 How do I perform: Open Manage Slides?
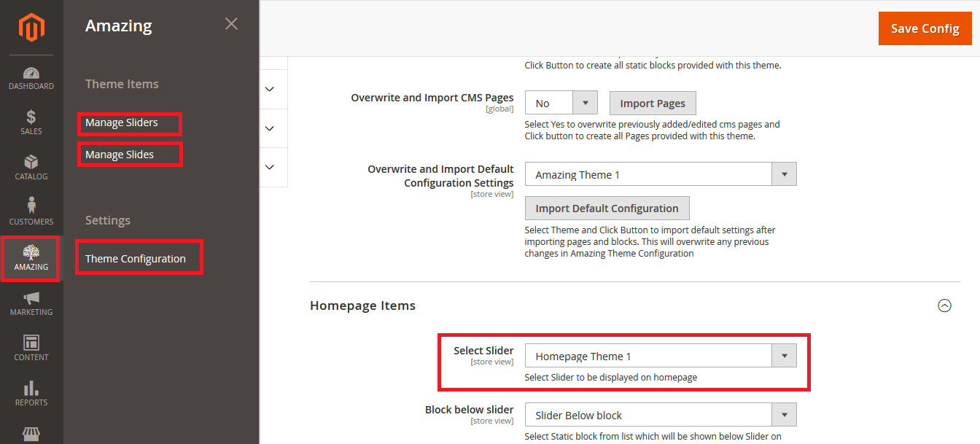pyautogui.click(x=120, y=155)
